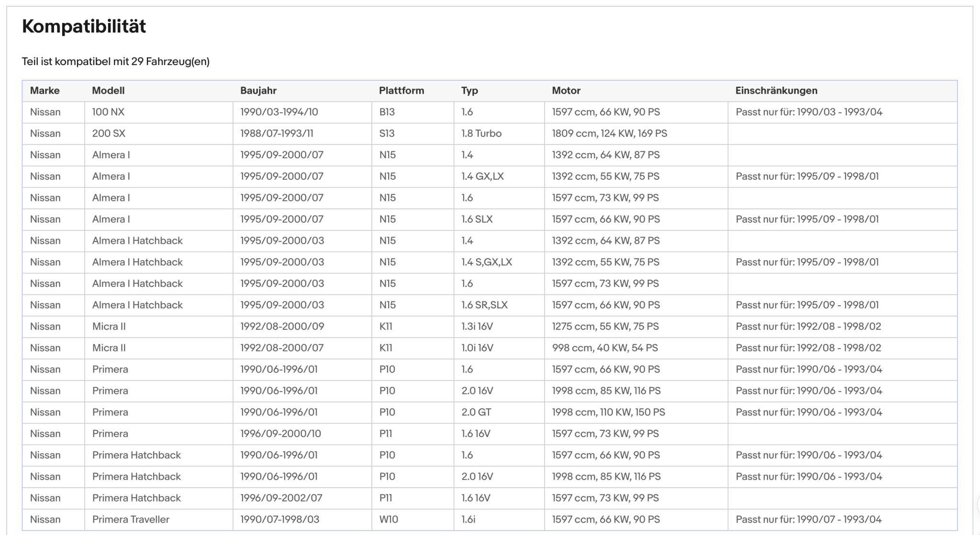The width and height of the screenshot is (980, 535).
Task: Select platform cell "W10"
Action: [x=389, y=519]
